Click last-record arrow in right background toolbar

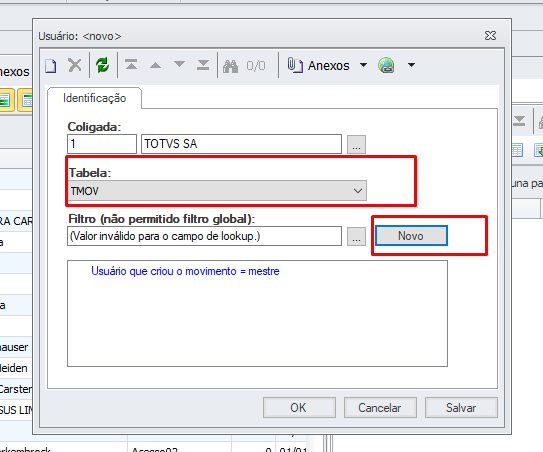519,121
